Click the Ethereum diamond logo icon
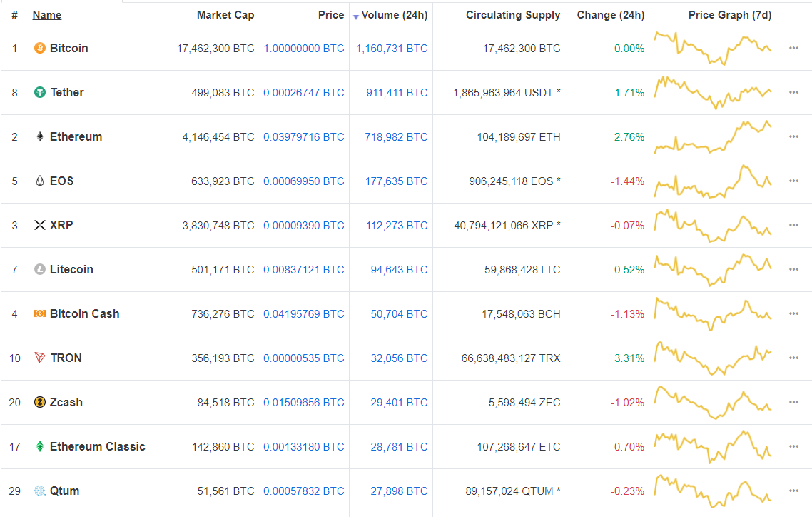 click(40, 137)
